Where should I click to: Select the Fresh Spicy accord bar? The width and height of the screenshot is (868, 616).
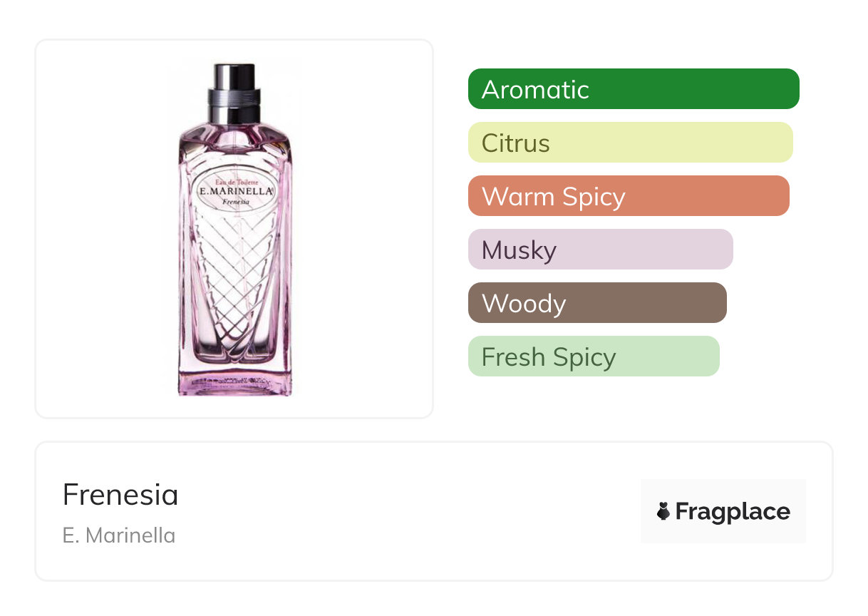[593, 356]
